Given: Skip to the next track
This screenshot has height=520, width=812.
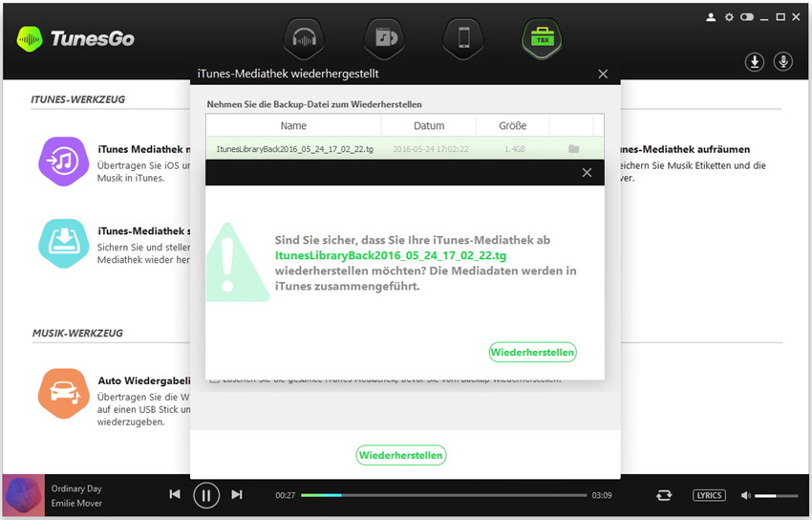Looking at the screenshot, I should point(237,494).
